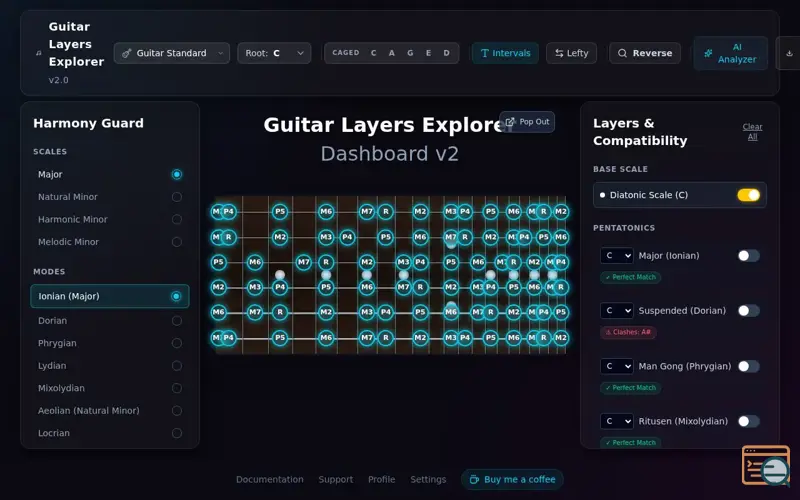Select the Natural Minor scale
The height and width of the screenshot is (500, 800).
pyautogui.click(x=110, y=197)
